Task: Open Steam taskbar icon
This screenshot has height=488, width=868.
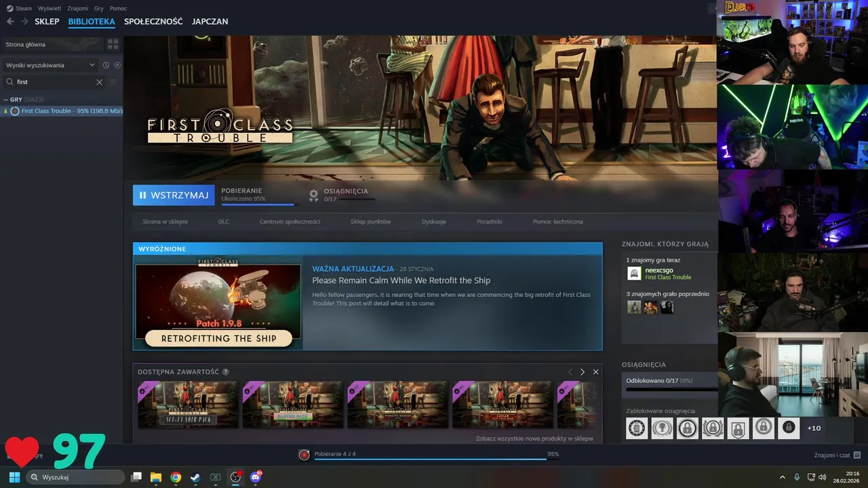Action: coord(195,477)
